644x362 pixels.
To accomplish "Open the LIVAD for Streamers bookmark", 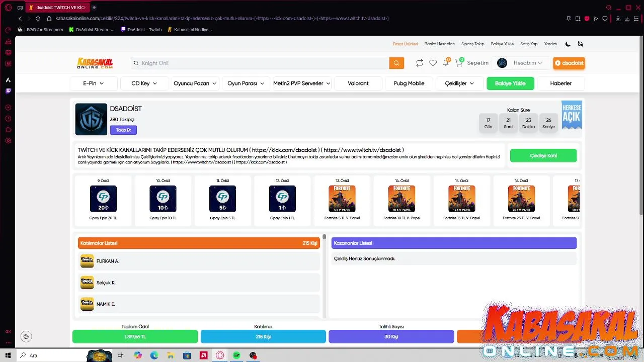I will (40, 30).
